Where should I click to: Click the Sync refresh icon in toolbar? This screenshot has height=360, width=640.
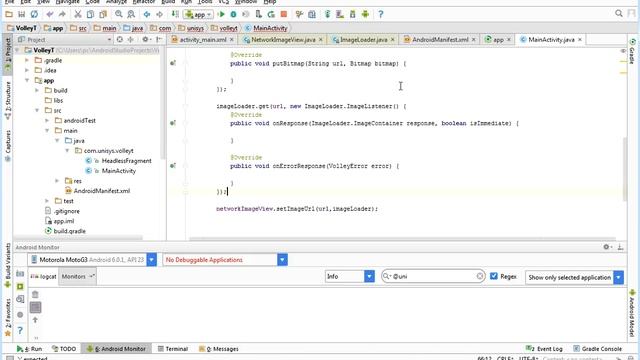(34, 14)
